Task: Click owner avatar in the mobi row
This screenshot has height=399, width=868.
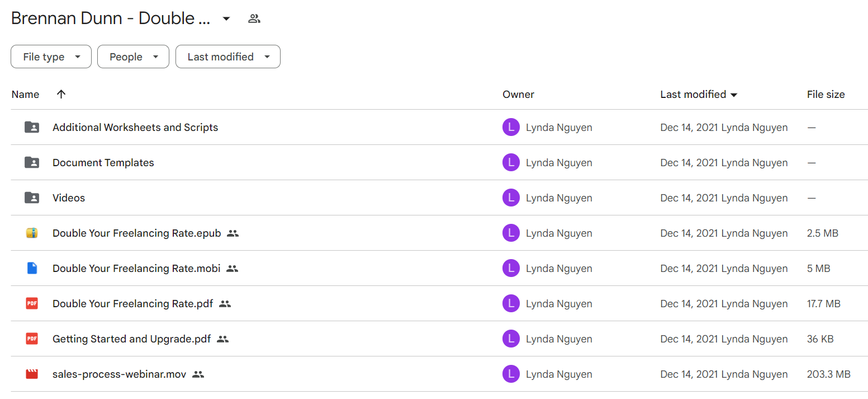Action: click(511, 268)
